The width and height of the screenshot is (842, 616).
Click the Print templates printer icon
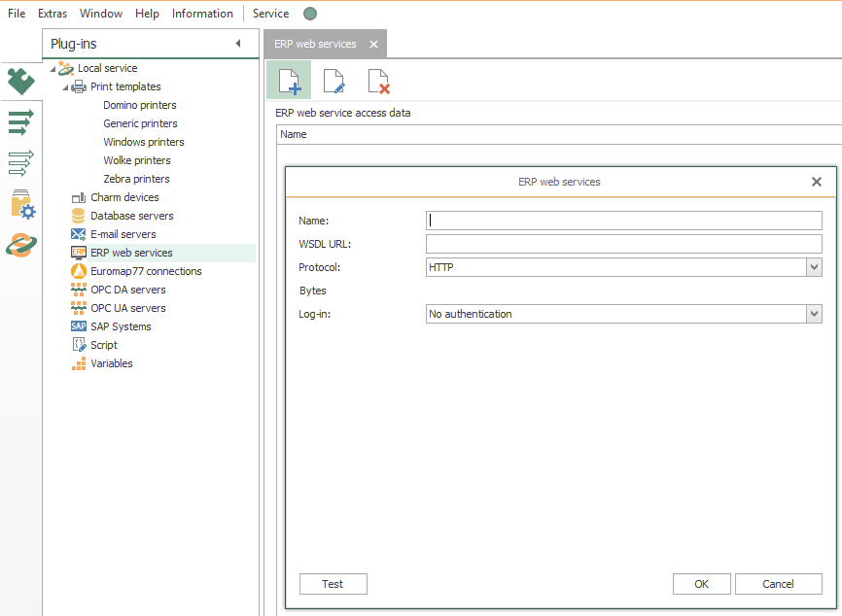pyautogui.click(x=79, y=86)
